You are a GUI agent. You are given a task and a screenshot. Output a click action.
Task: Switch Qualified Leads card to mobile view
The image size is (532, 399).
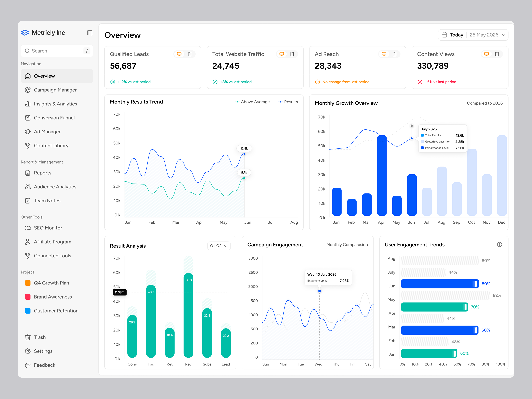click(190, 54)
